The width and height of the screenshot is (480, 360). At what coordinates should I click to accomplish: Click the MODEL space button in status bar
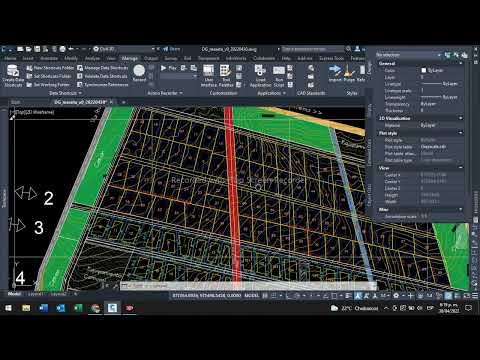pos(252,295)
